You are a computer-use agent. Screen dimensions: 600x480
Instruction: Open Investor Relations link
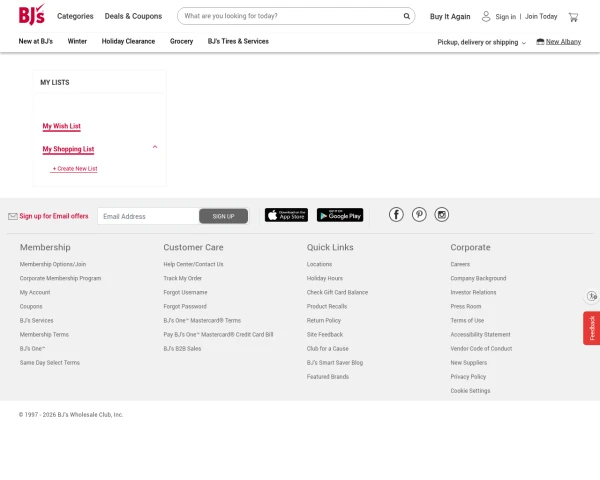point(473,292)
